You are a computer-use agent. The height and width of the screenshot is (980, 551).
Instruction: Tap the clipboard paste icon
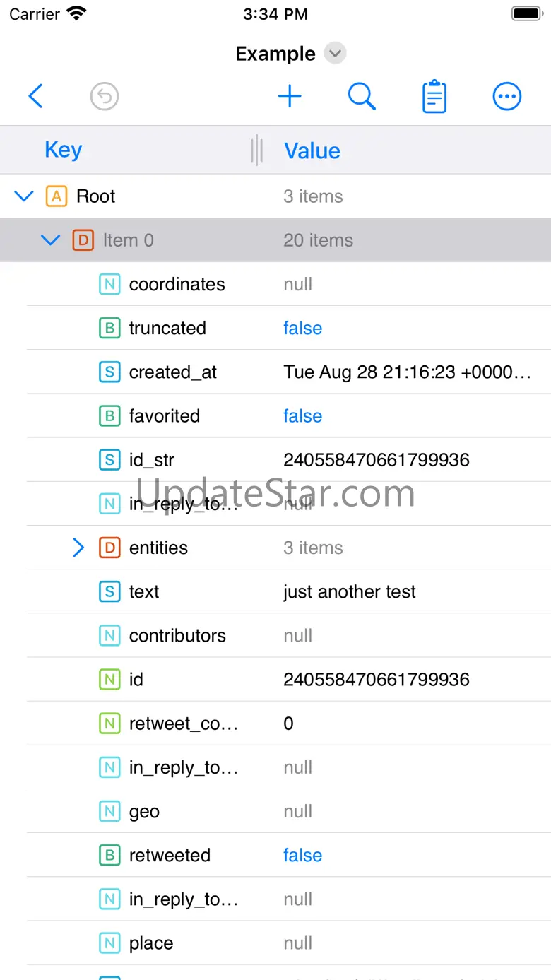coord(434,96)
